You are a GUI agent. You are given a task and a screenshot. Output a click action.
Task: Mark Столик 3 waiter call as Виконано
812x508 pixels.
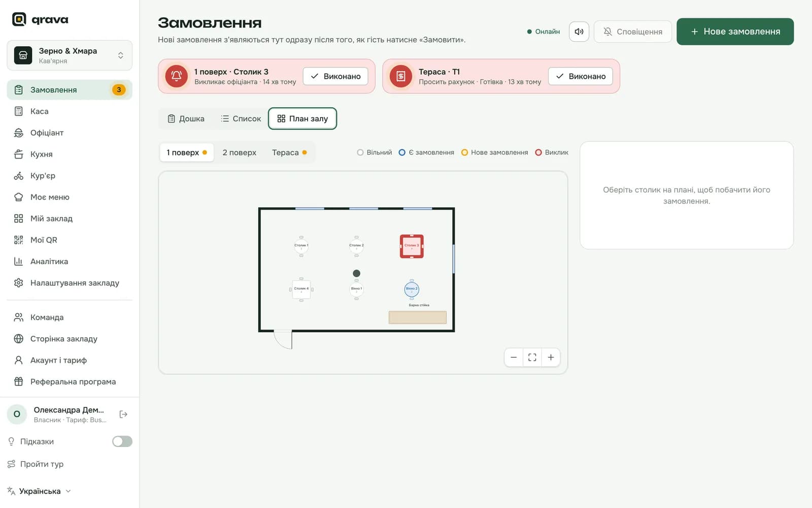[335, 76]
